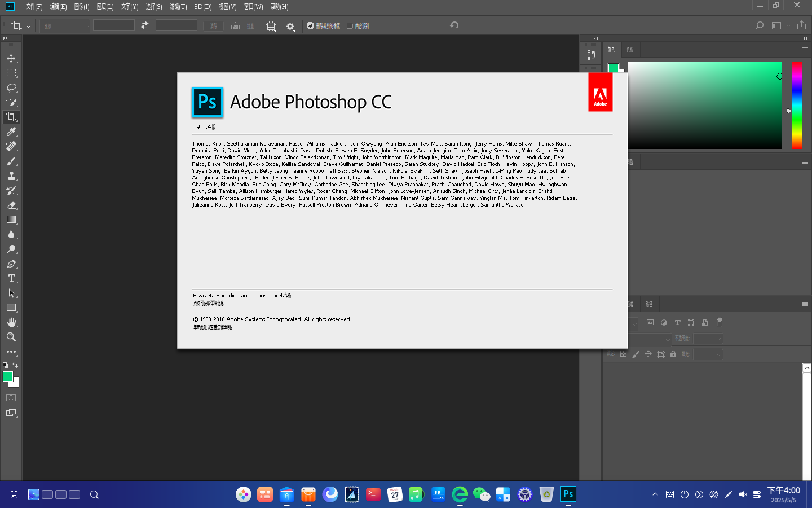Open the File (F) menu
The width and height of the screenshot is (812, 508).
(x=34, y=7)
